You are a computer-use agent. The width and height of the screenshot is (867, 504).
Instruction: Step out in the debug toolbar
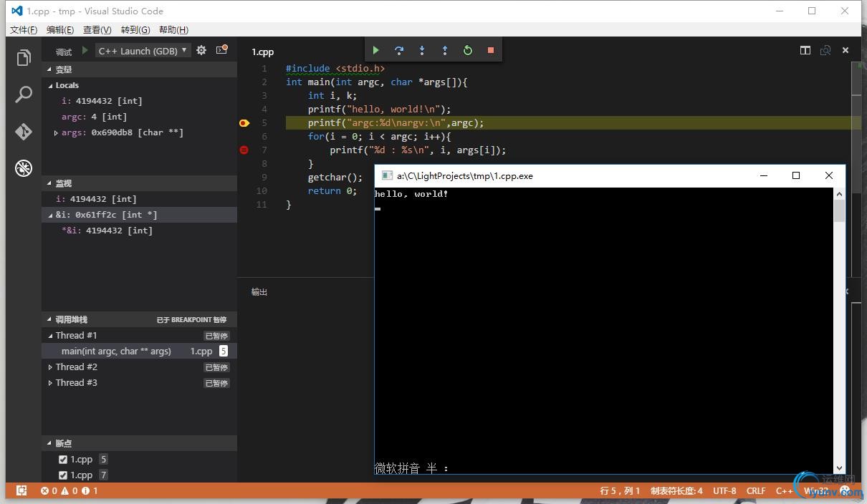point(444,50)
